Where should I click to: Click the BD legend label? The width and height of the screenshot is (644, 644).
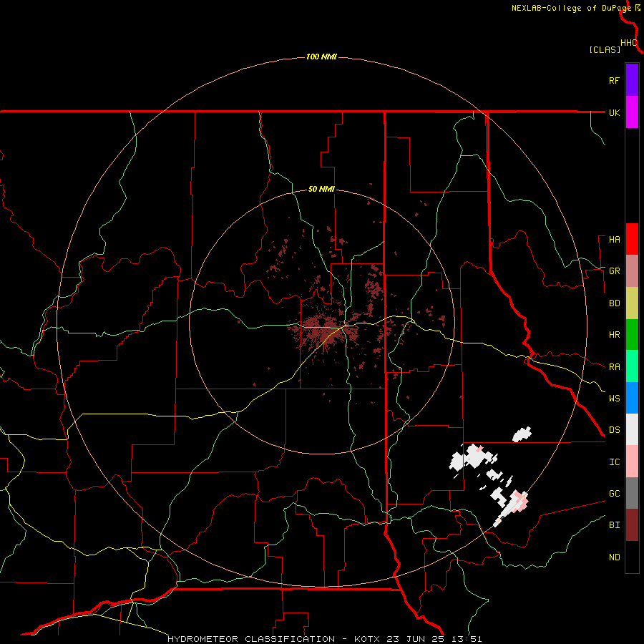pyautogui.click(x=614, y=303)
